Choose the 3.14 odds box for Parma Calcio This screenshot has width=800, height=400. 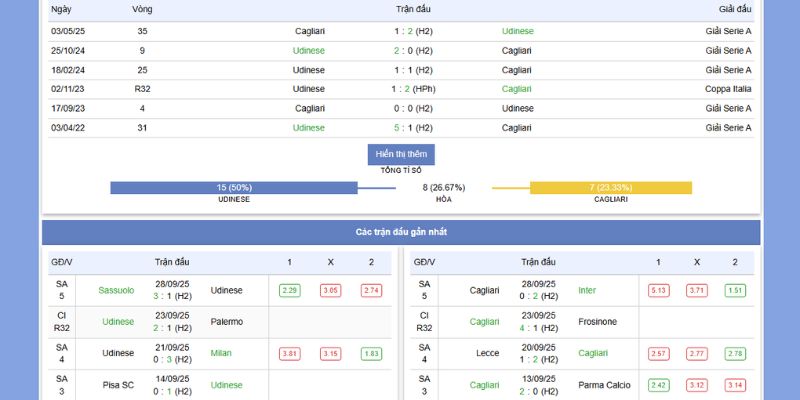735,385
